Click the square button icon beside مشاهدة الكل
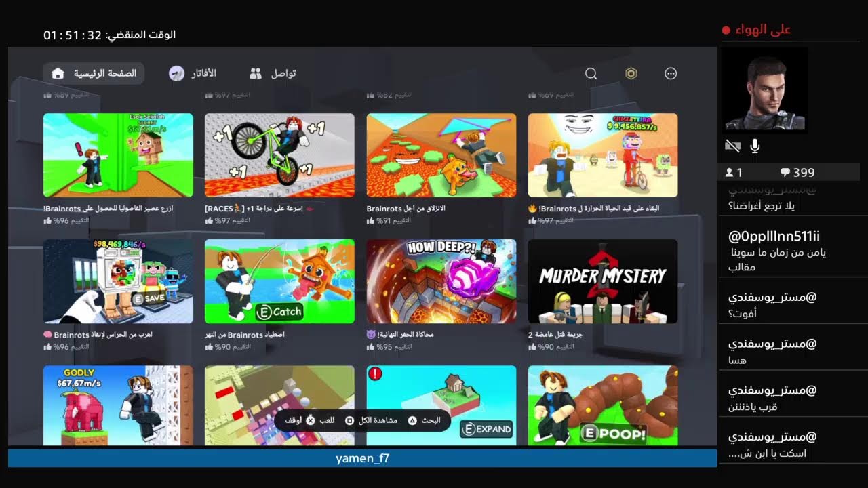 [x=349, y=420]
